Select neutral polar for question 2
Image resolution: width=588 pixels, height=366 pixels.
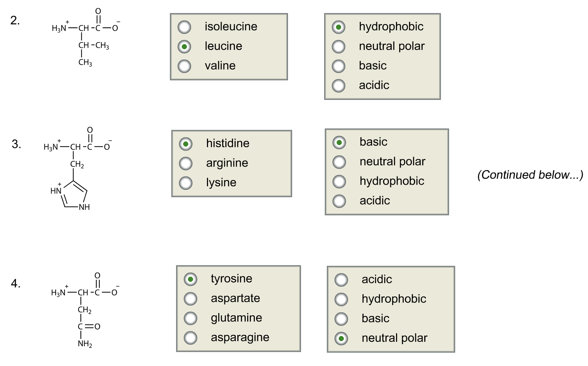tap(338, 46)
